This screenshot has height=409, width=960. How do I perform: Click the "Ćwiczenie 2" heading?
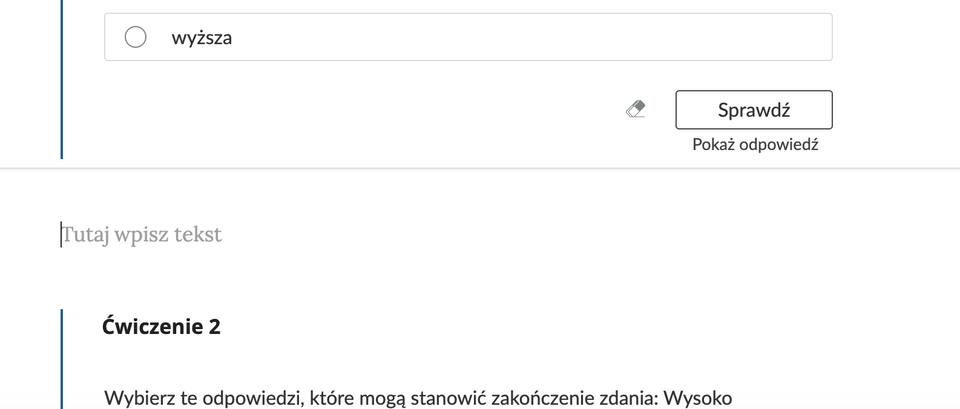[161, 327]
